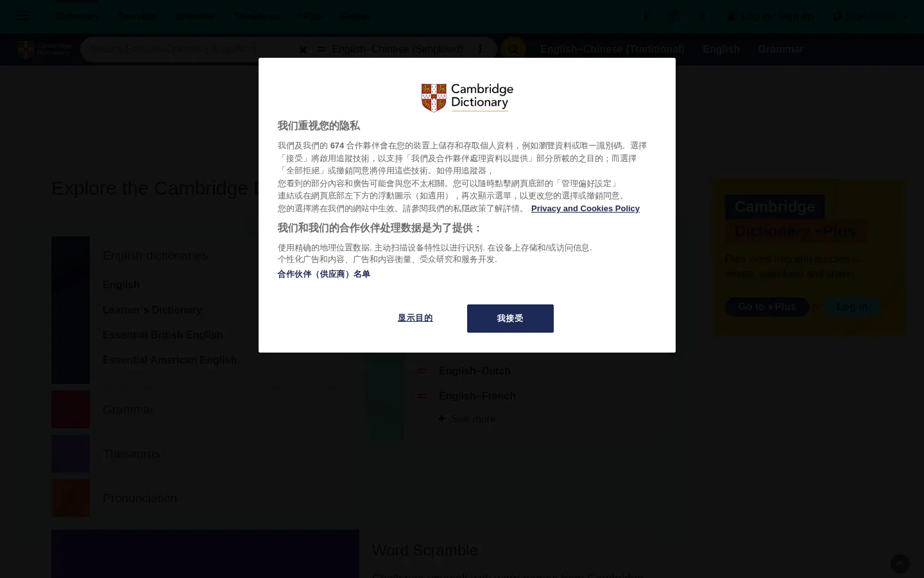Image resolution: width=924 pixels, height=578 pixels.
Task: Expand the See more translation dictionaries link
Action: coord(474,419)
